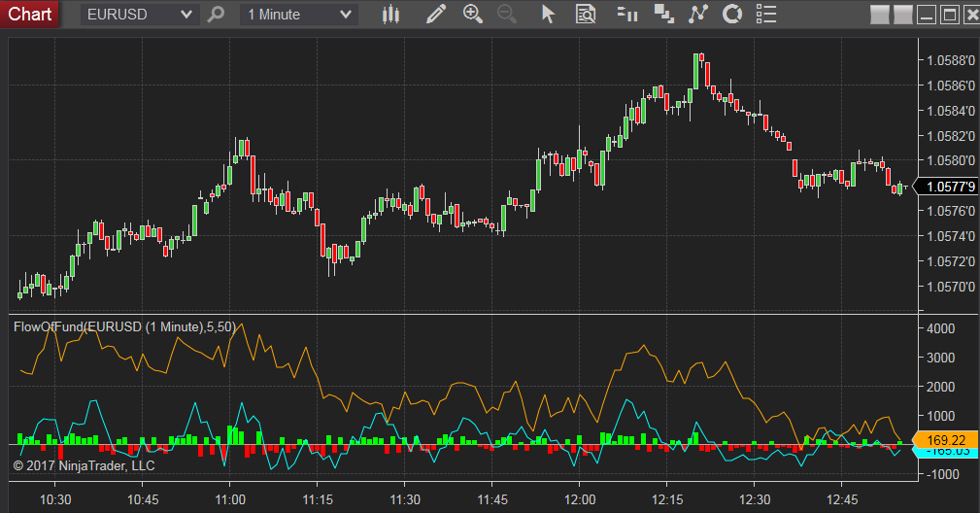Click the zoom out magnifier icon

[x=507, y=14]
